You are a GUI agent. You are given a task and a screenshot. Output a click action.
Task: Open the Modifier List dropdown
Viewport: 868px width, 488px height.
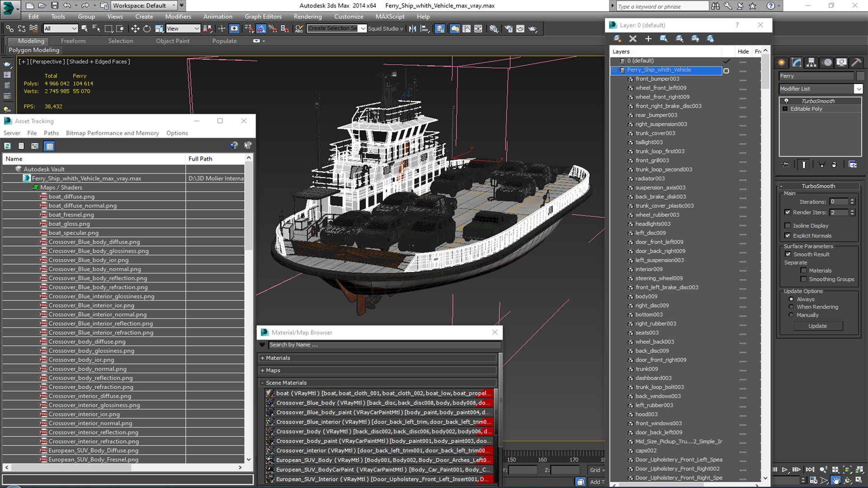click(x=859, y=89)
